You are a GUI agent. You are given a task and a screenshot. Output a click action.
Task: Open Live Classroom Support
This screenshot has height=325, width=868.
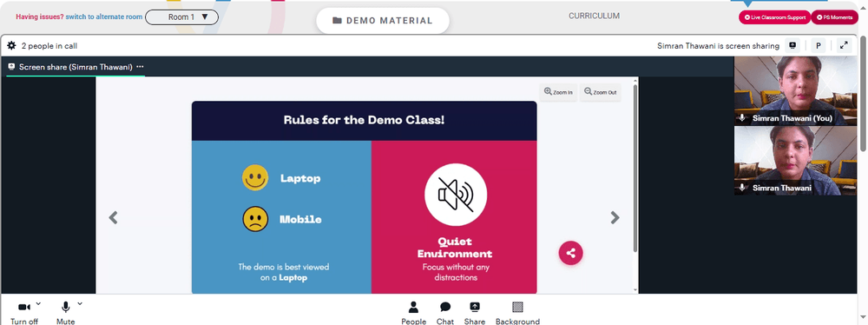coord(774,17)
